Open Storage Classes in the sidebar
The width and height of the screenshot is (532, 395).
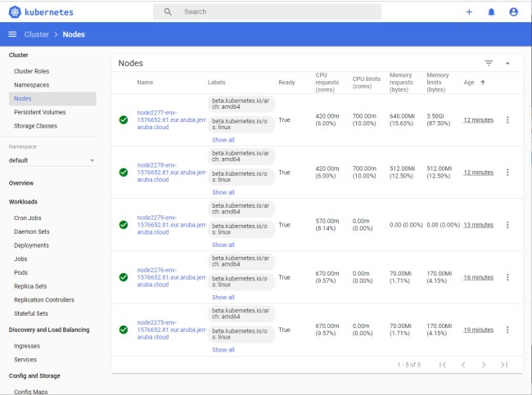[x=36, y=126]
